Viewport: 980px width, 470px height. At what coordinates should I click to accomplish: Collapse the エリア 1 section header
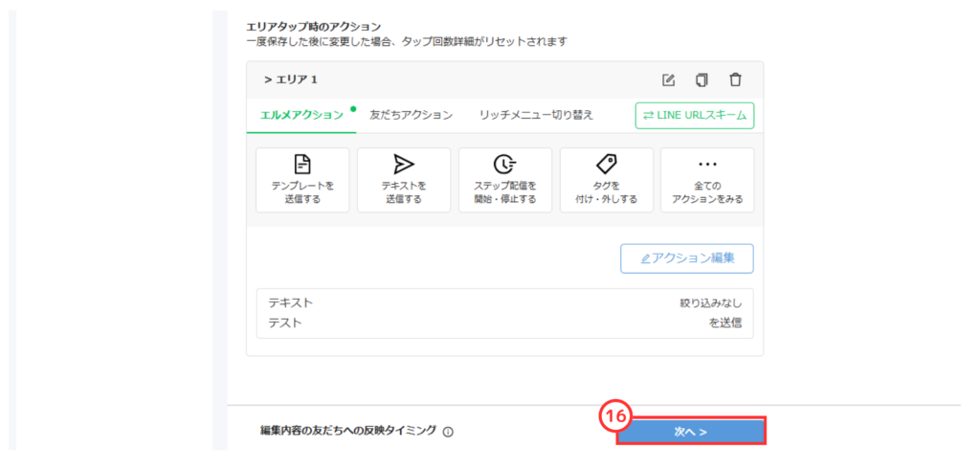(291, 79)
